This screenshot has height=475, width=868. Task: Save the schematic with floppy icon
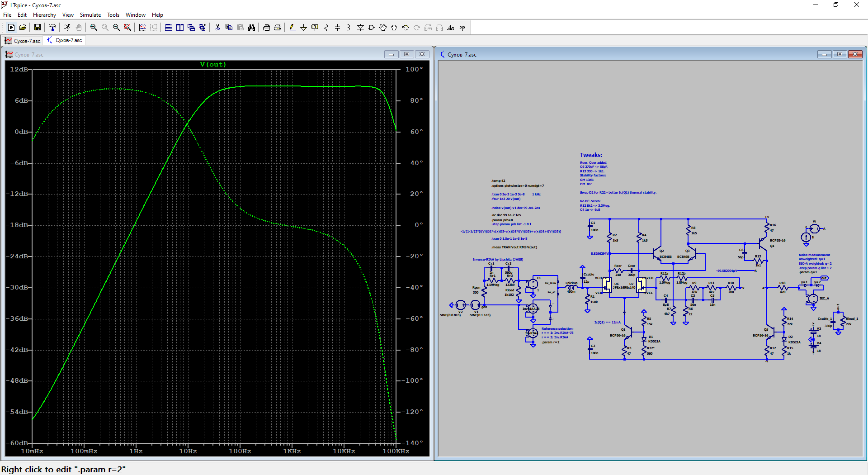[x=38, y=28]
